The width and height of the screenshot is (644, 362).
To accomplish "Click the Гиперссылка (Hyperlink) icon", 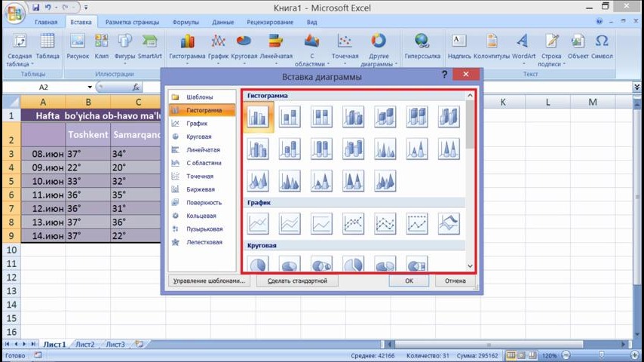I will (422, 46).
